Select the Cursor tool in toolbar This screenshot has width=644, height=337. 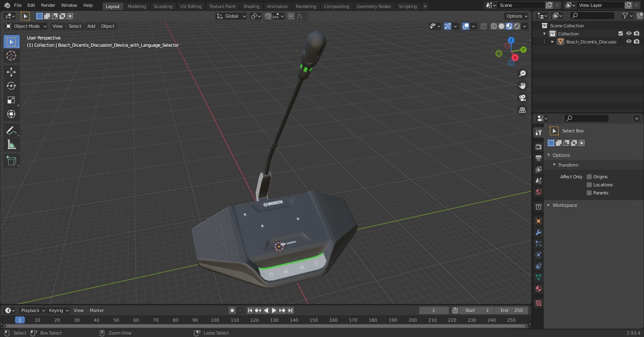pyautogui.click(x=11, y=56)
